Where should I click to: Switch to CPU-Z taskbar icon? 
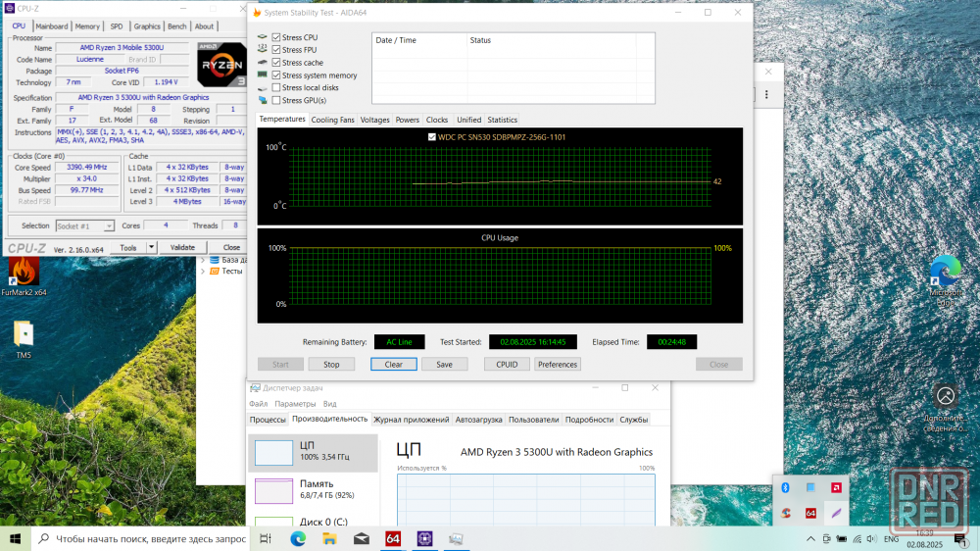point(425,538)
